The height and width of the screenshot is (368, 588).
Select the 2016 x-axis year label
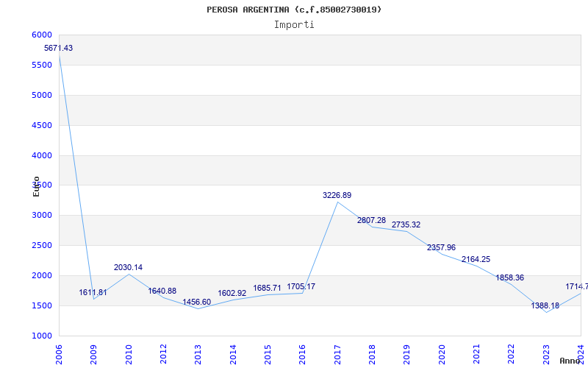point(302,354)
